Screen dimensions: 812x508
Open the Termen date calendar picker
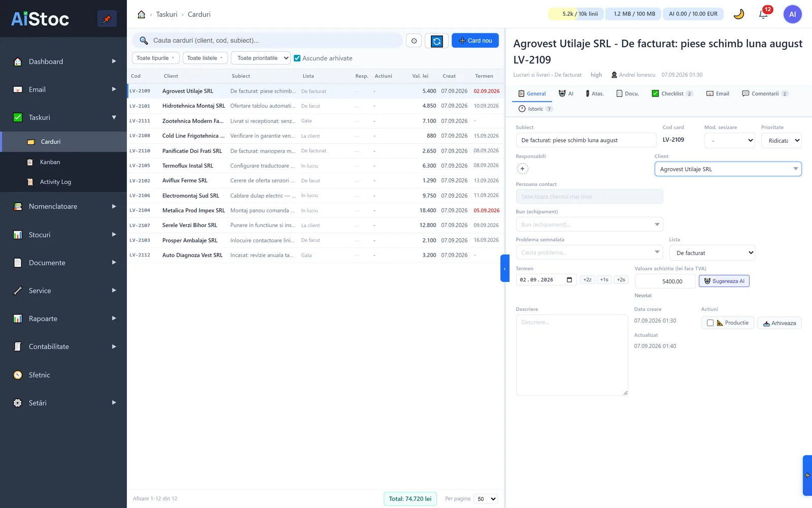tap(569, 280)
